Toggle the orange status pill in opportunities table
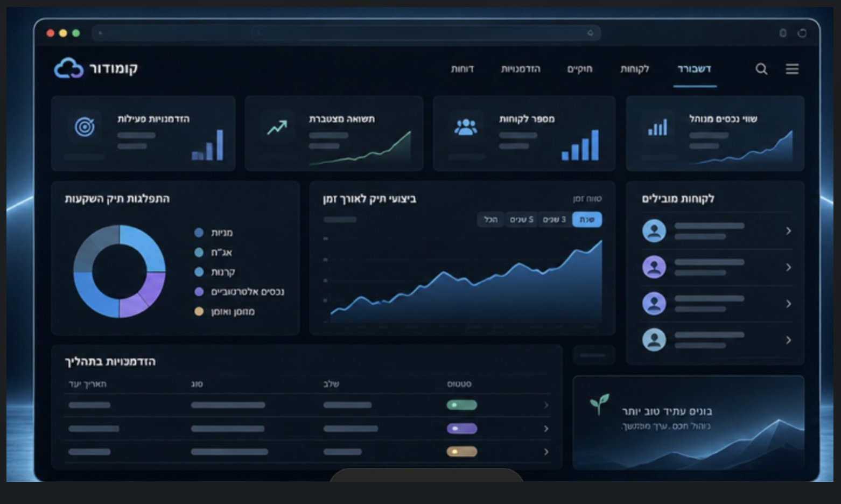 (462, 452)
